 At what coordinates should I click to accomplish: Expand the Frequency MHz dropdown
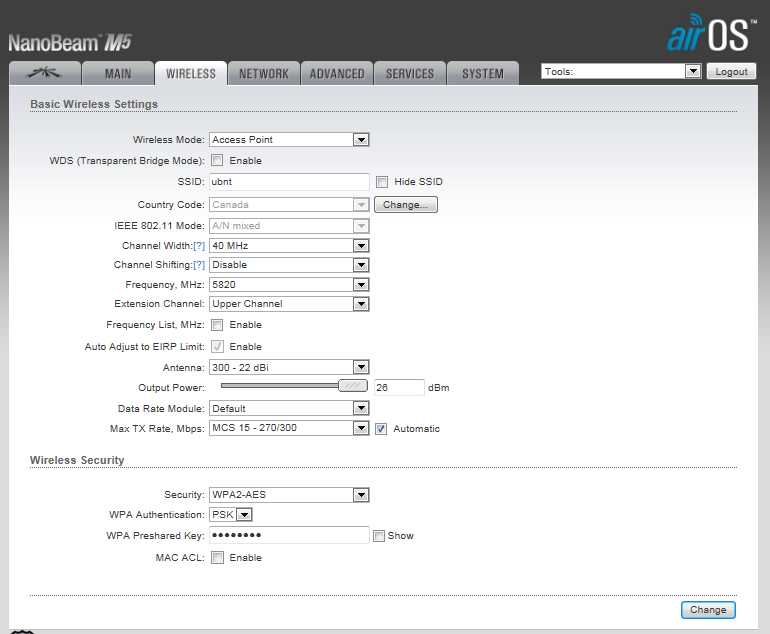289,284
